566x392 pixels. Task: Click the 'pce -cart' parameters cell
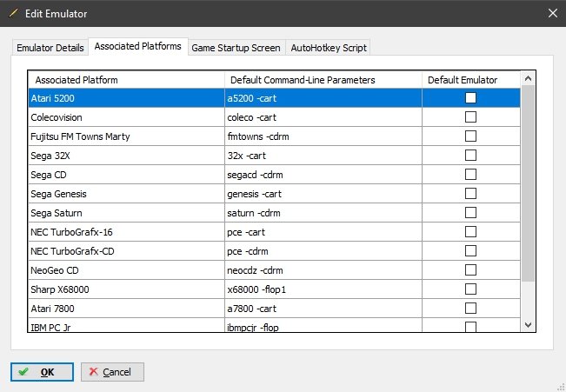pos(323,232)
